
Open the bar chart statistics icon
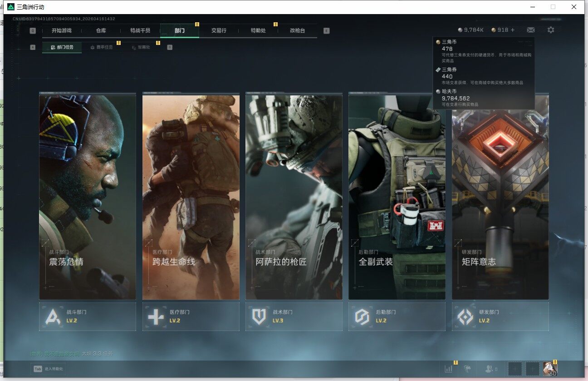pos(449,369)
